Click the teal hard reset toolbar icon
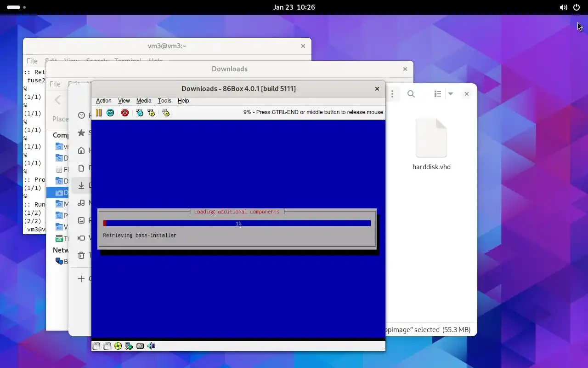The image size is (588, 368). (x=110, y=113)
